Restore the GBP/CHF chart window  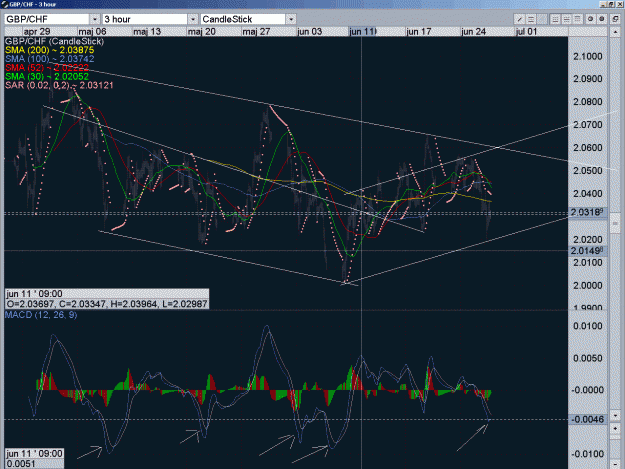coord(611,4)
